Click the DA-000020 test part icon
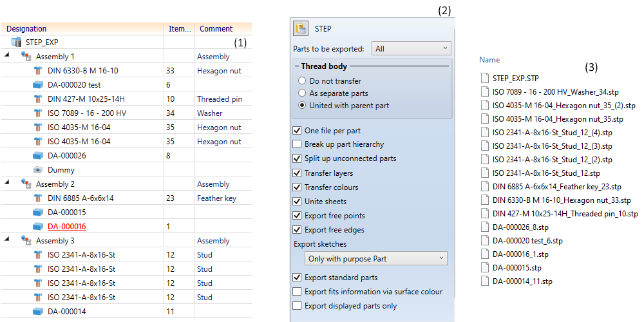Image resolution: width=644 pixels, height=322 pixels. point(38,85)
